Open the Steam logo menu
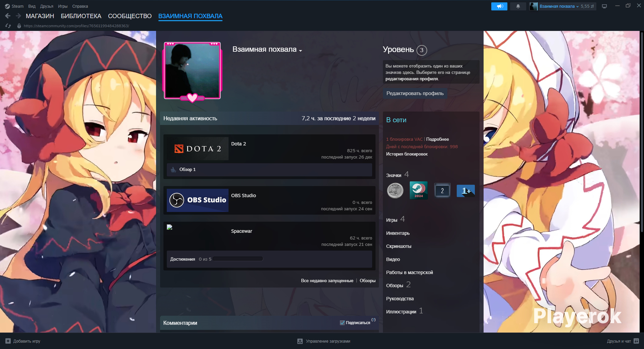The image size is (644, 349). click(x=7, y=6)
